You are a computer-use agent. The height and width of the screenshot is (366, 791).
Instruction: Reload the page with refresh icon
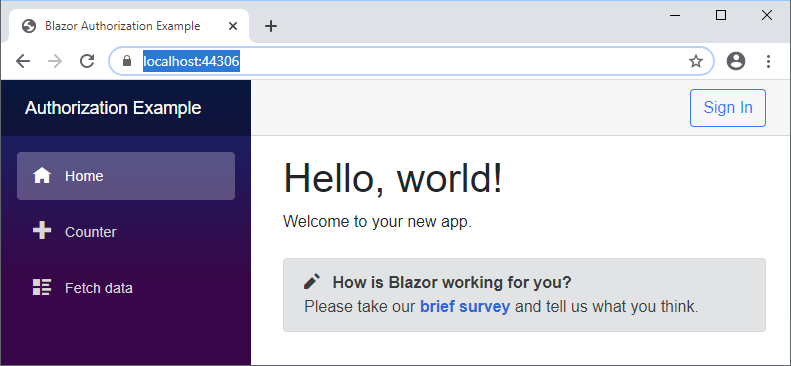click(87, 62)
